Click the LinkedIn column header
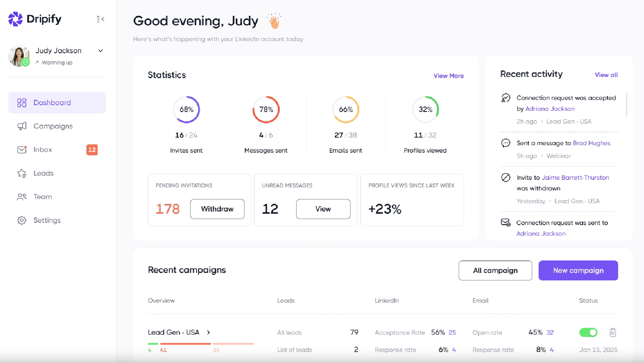Image resolution: width=644 pixels, height=363 pixels. (x=387, y=301)
